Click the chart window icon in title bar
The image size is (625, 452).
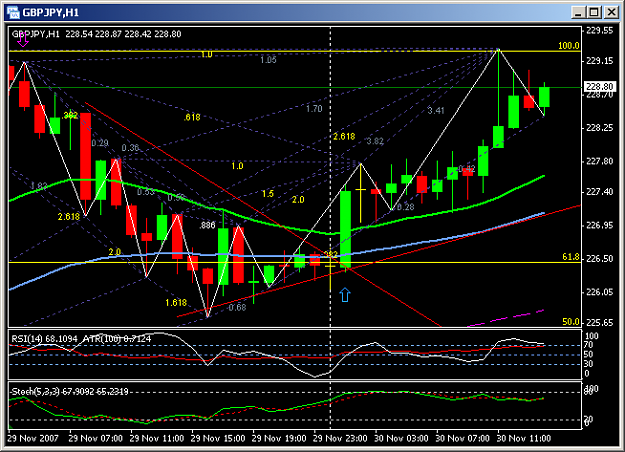[x=13, y=12]
